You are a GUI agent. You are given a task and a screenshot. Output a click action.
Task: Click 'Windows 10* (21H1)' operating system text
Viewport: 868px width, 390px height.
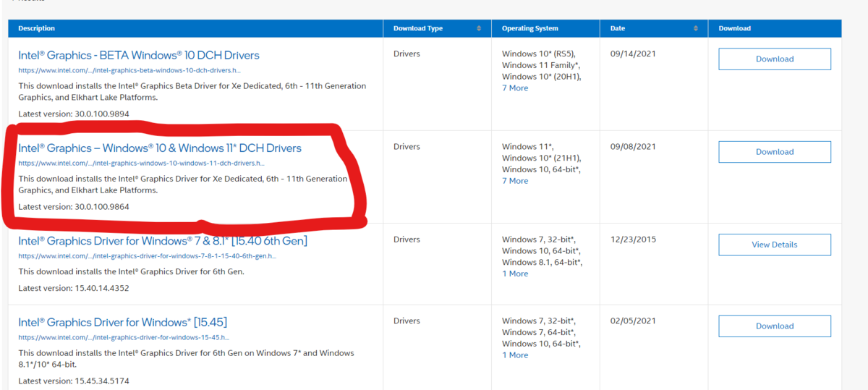coord(542,158)
